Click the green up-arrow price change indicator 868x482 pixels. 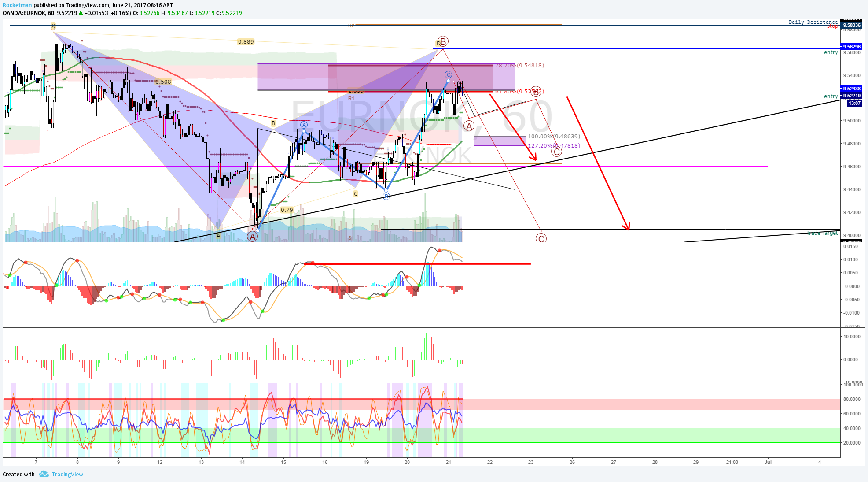click(81, 13)
